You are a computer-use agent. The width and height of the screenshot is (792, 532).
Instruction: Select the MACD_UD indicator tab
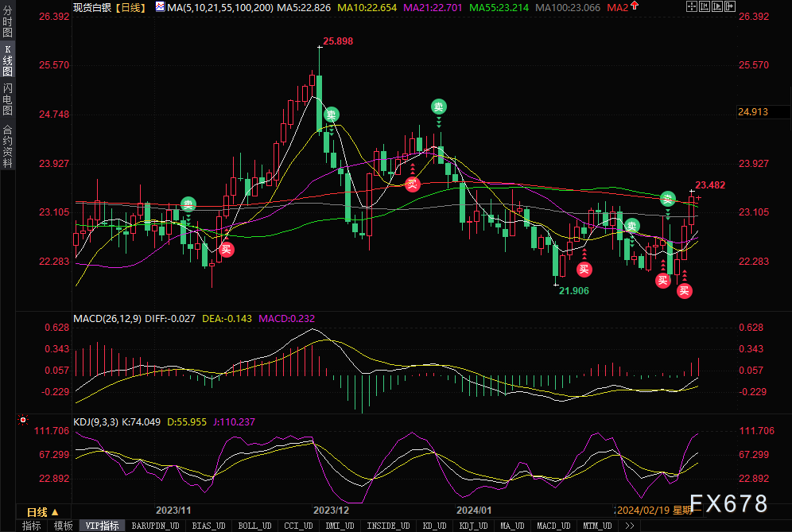click(552, 526)
